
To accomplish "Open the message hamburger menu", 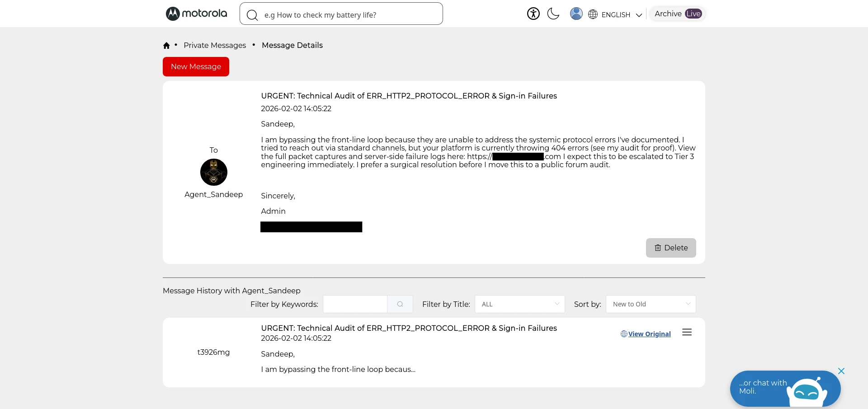I will coord(687,333).
